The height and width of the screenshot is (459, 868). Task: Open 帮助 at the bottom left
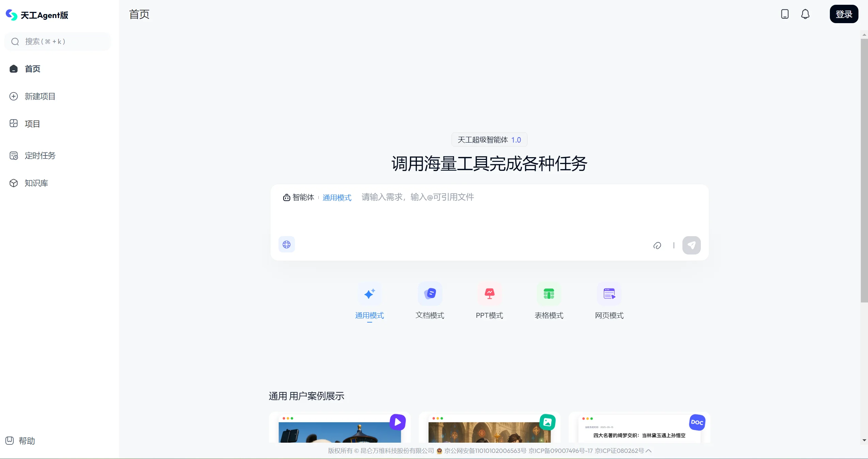[20, 440]
